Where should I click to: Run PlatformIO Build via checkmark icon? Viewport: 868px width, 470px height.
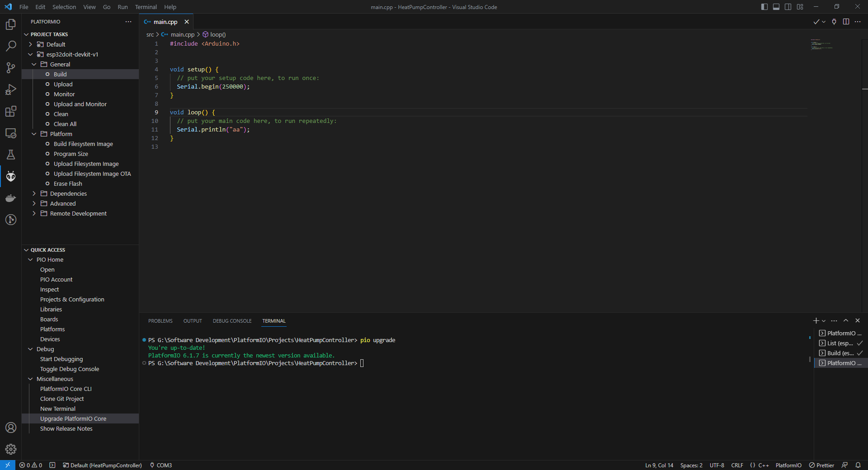[816, 21]
